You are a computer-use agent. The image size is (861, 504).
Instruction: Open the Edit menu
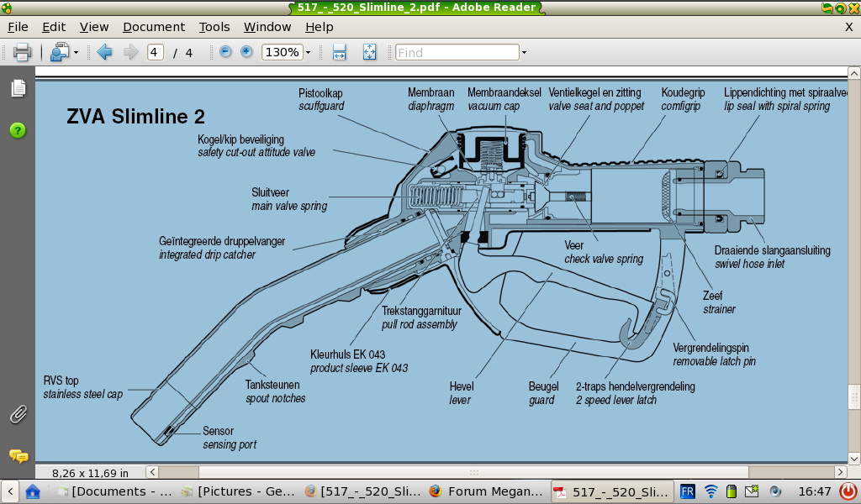(54, 27)
